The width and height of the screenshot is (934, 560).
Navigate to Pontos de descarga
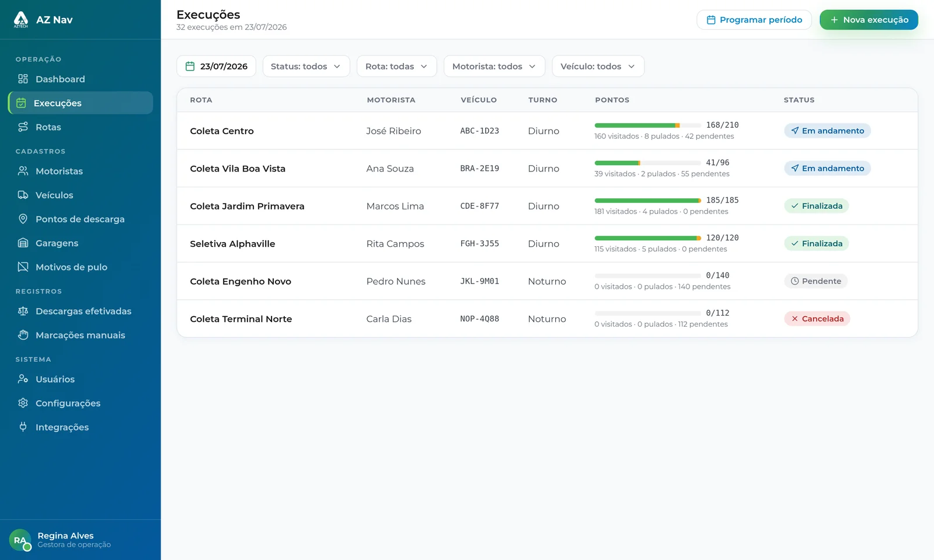coord(81,219)
